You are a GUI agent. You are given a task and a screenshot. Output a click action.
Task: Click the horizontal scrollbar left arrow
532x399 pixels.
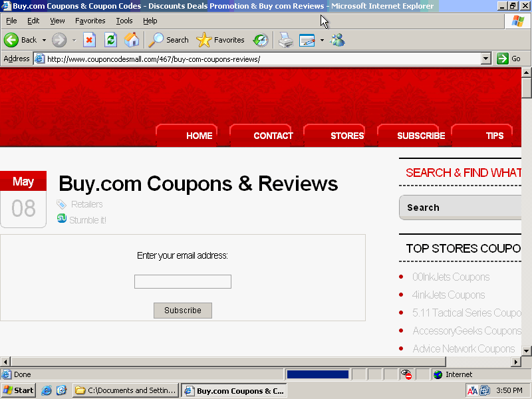(x=5, y=362)
